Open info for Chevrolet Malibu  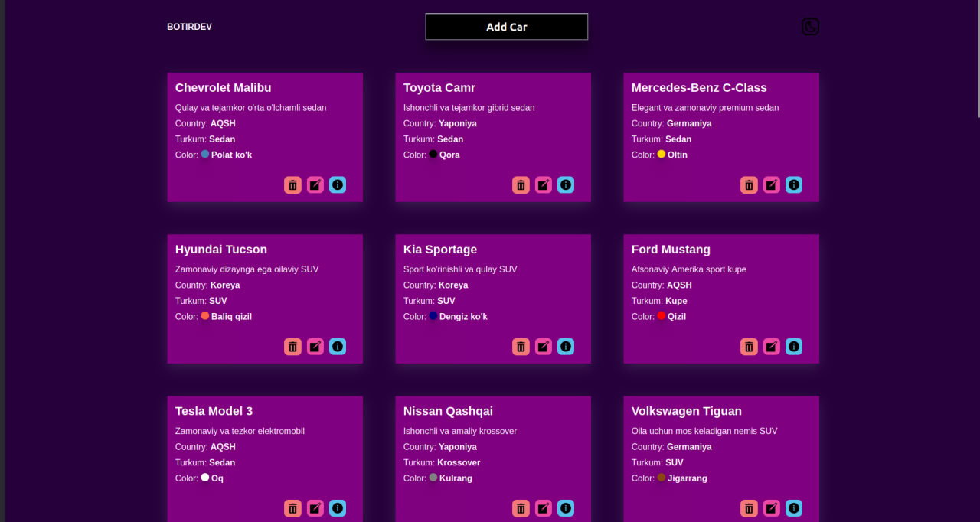tap(338, 185)
